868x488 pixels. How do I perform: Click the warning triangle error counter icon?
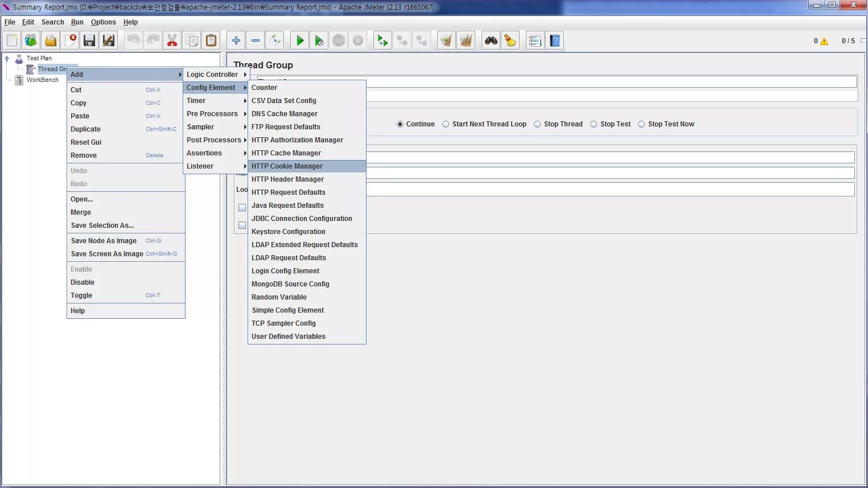(x=824, y=41)
